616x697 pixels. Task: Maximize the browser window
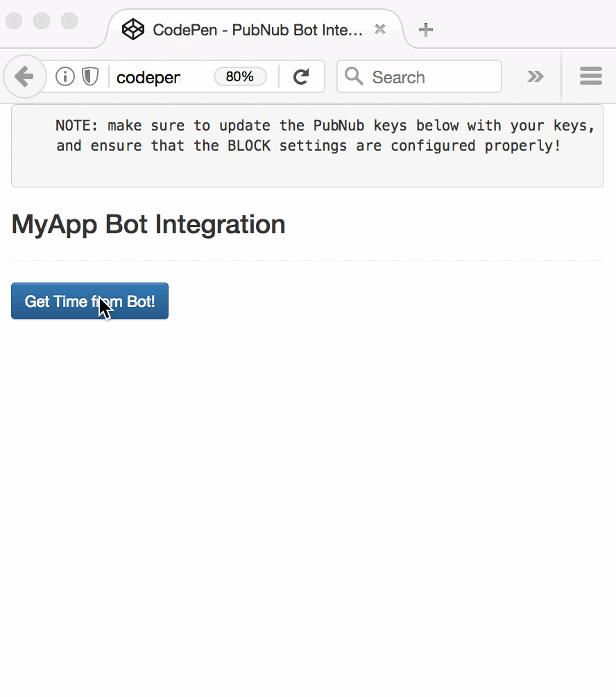(x=69, y=21)
